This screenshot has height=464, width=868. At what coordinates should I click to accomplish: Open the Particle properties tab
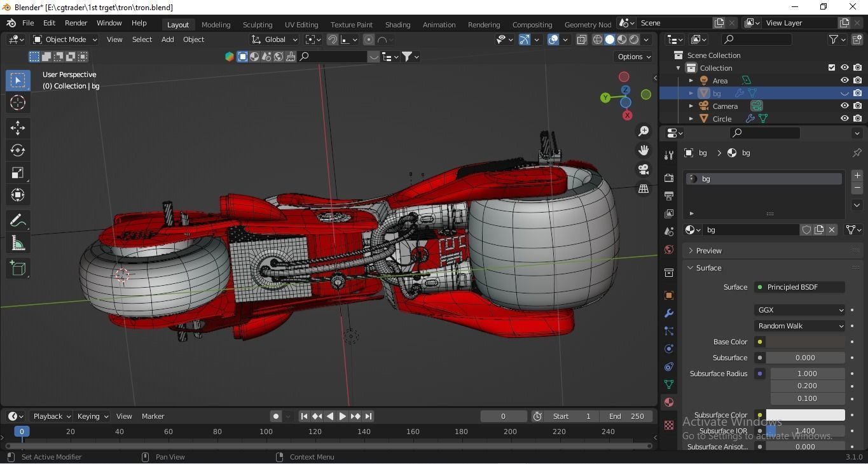click(x=668, y=331)
